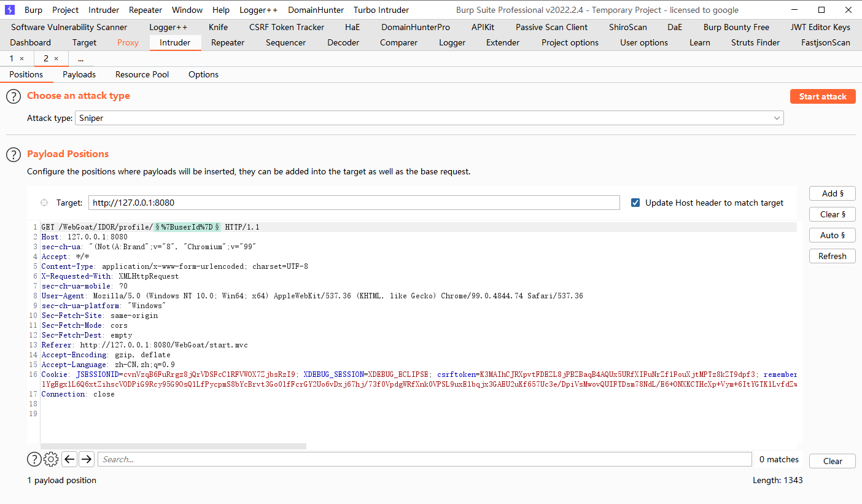Open the Project menu

click(x=66, y=10)
